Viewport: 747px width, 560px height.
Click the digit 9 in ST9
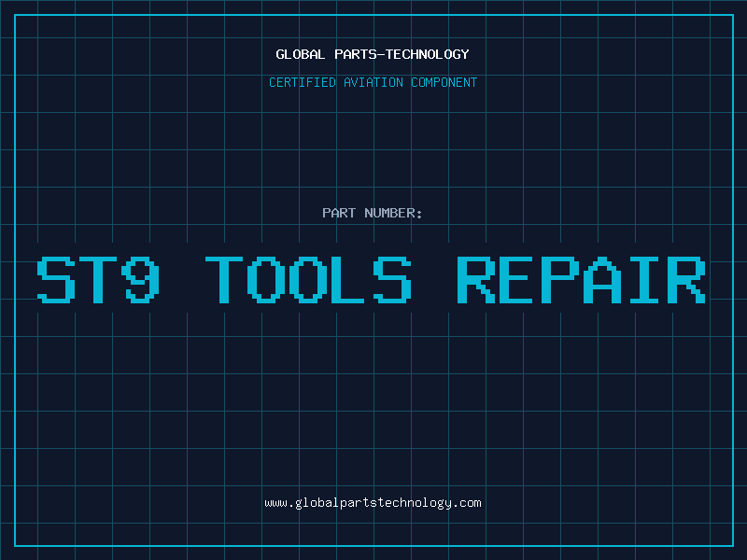[x=141, y=279]
